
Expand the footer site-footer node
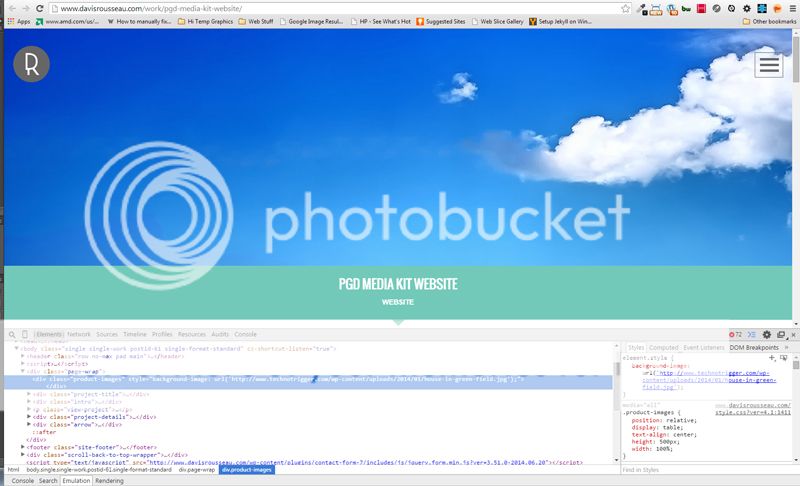point(23,446)
